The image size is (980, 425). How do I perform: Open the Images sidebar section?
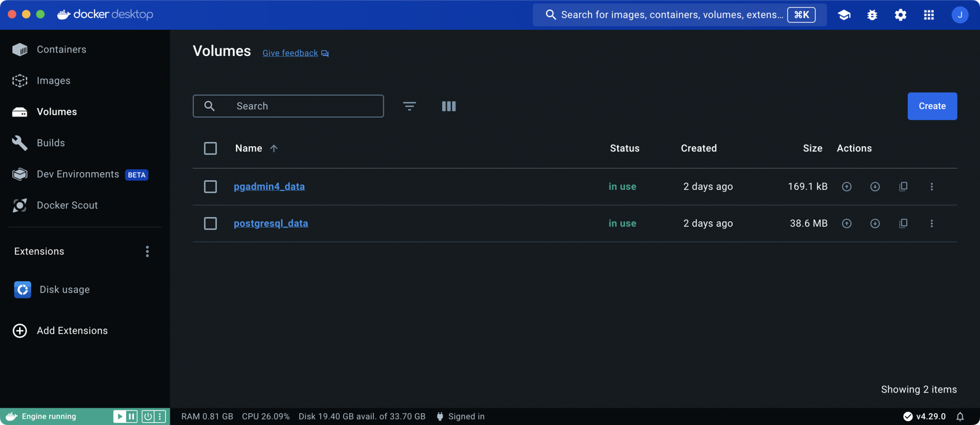click(42, 80)
